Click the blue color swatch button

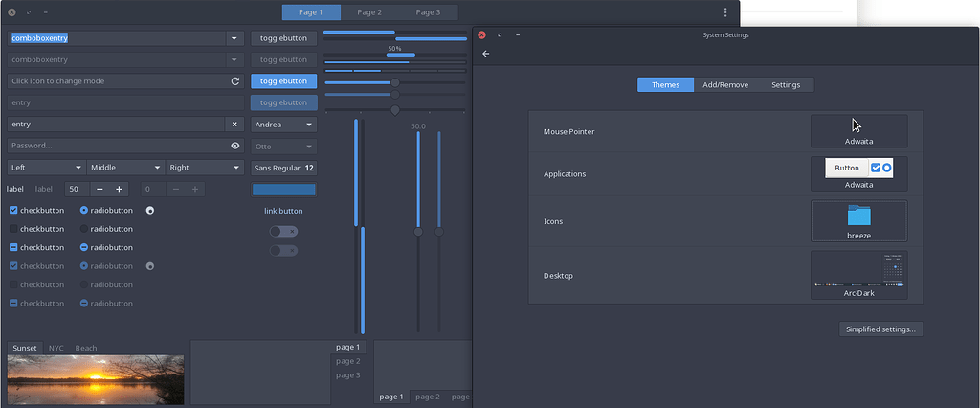coord(283,189)
